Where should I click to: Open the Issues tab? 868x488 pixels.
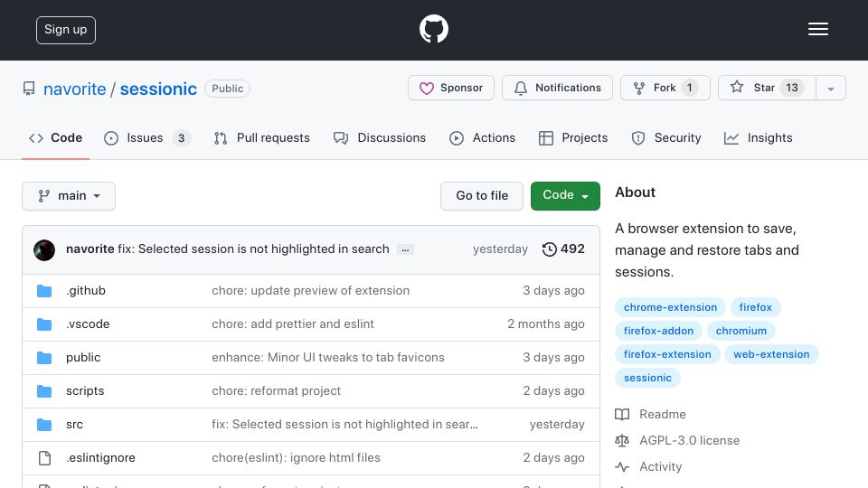(x=147, y=137)
